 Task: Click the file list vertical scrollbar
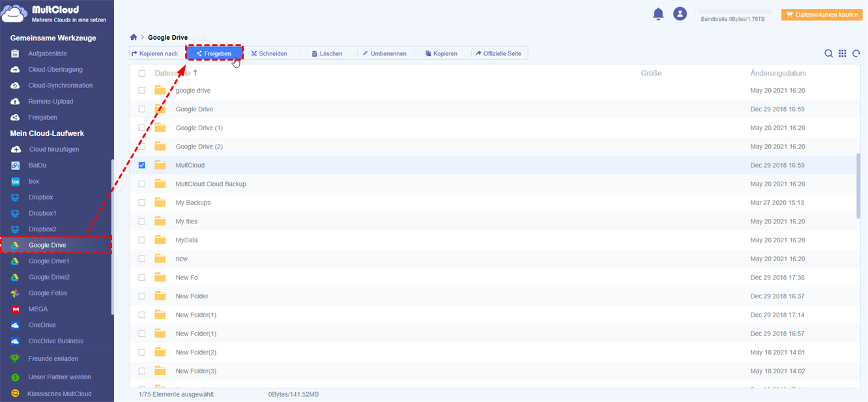pos(858,186)
